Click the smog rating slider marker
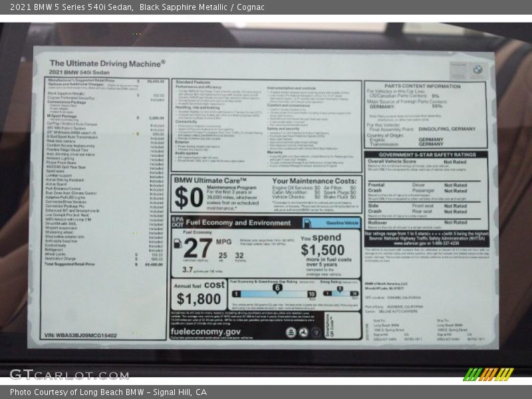The width and height of the screenshot is (532, 399). coord(339,289)
